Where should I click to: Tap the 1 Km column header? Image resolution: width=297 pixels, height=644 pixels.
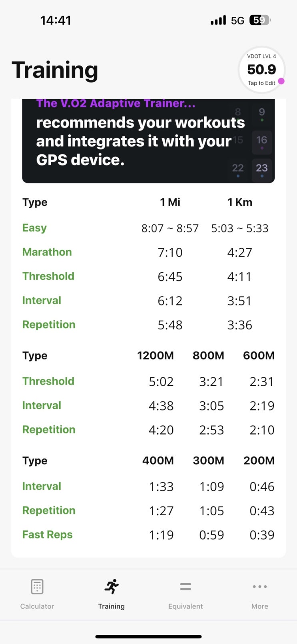point(240,202)
